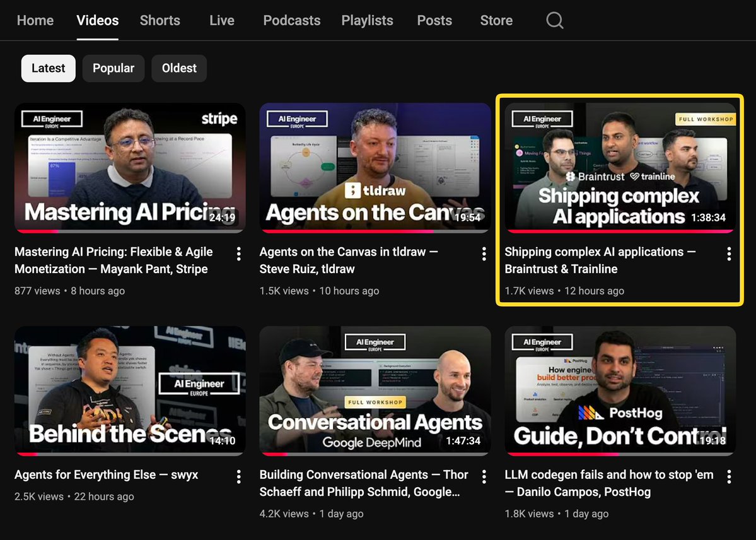Go to the Home tab
Viewport: 756px width, 540px height.
(x=35, y=20)
